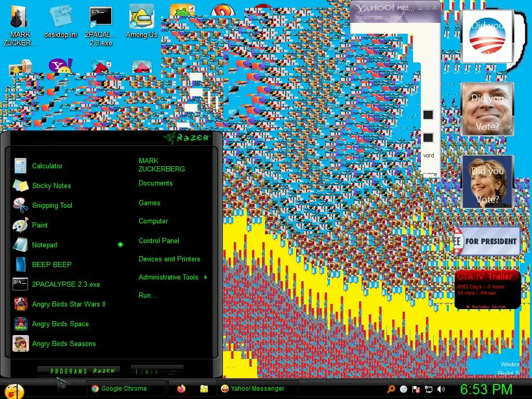Click the Obama Did you Vote gadget

(x=487, y=36)
